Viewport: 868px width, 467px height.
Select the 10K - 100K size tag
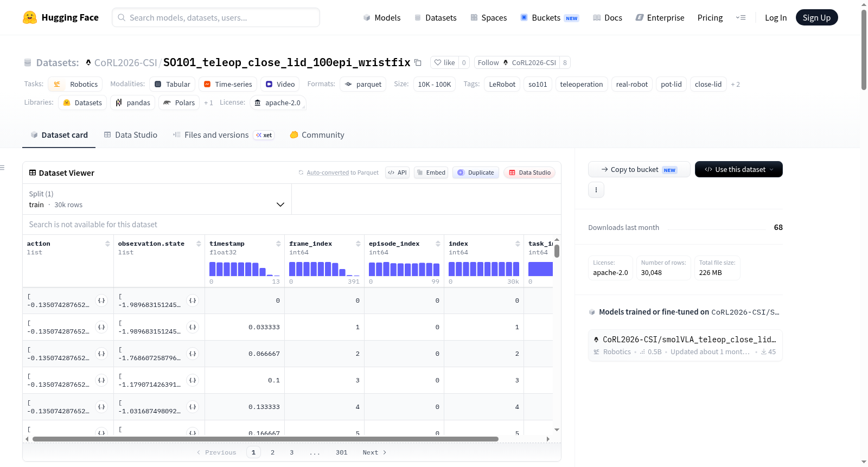435,84
